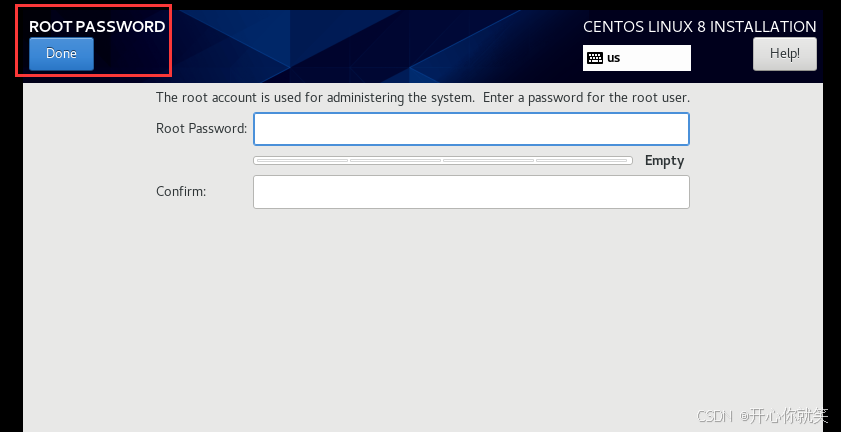Focus the Root Password input field
The image size is (841, 432).
[x=471, y=129]
